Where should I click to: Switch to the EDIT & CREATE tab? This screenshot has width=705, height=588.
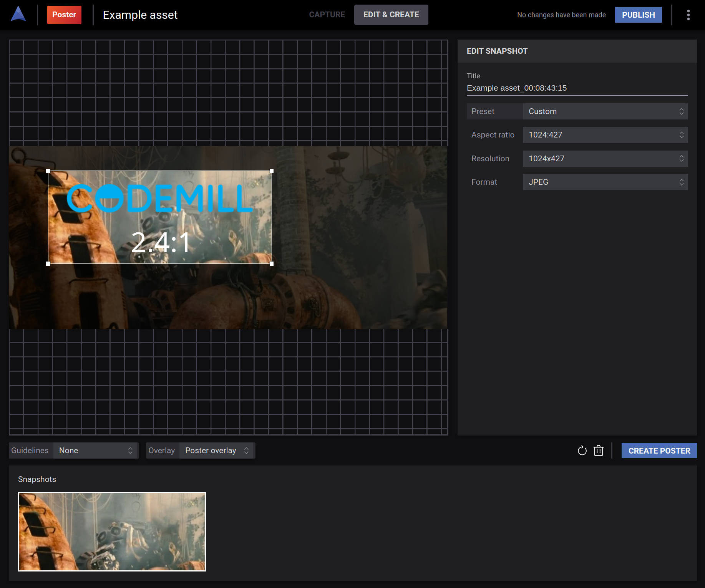391,15
